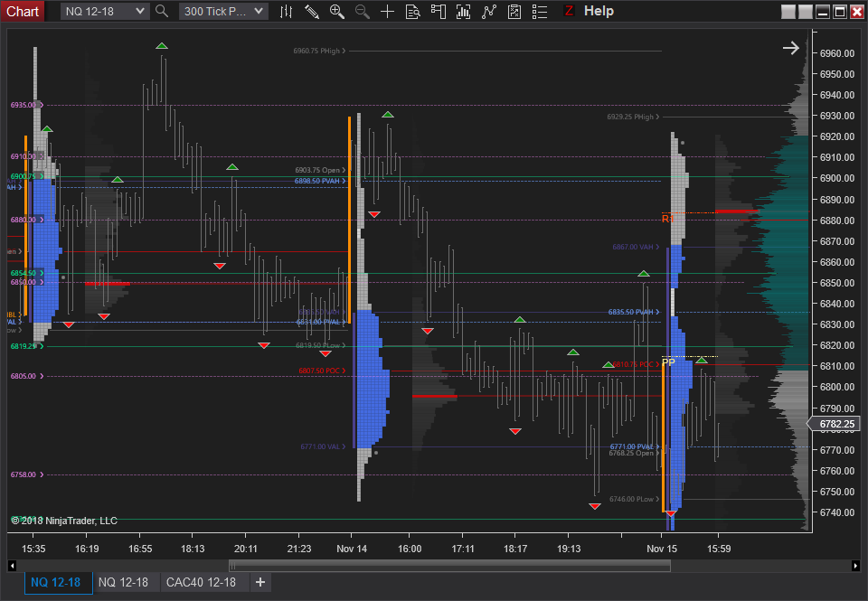The height and width of the screenshot is (601, 868).
Task: Open the NQ 12-18 instrument dropdown
Action: (x=105, y=11)
